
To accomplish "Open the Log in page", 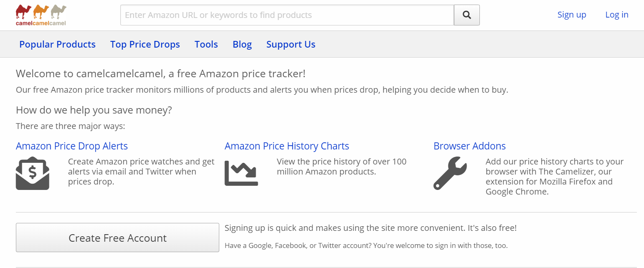I will coord(616,15).
